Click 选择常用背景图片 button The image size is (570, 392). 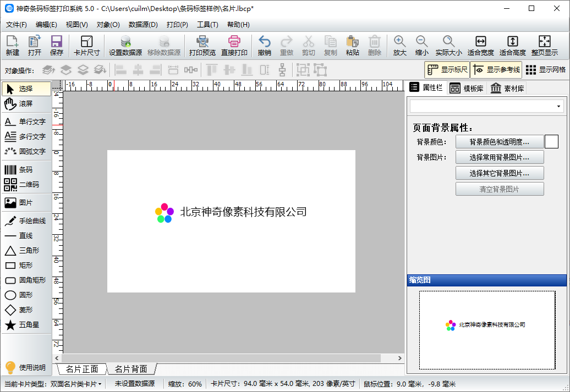coord(499,157)
